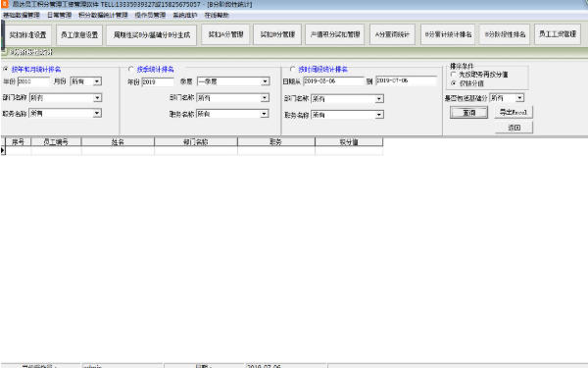Click the 序号 column header

pos(18,142)
